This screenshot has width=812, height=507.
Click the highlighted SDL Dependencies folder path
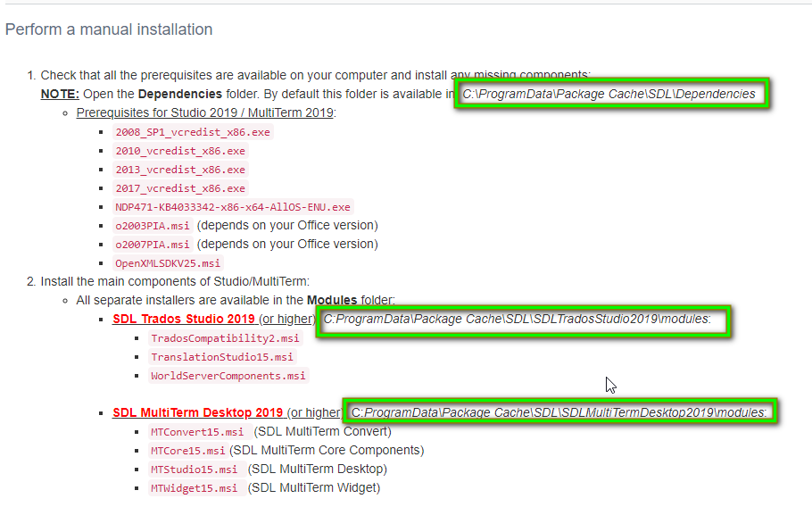pyautogui.click(x=609, y=94)
